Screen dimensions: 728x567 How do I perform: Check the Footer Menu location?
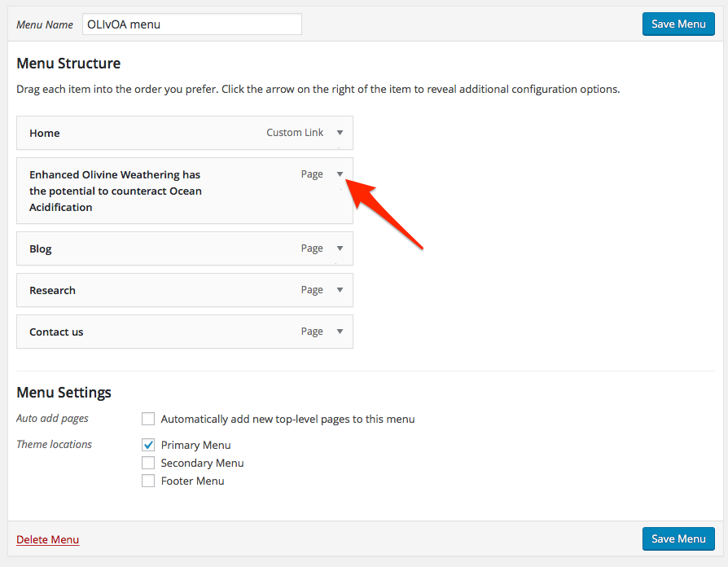click(x=148, y=481)
